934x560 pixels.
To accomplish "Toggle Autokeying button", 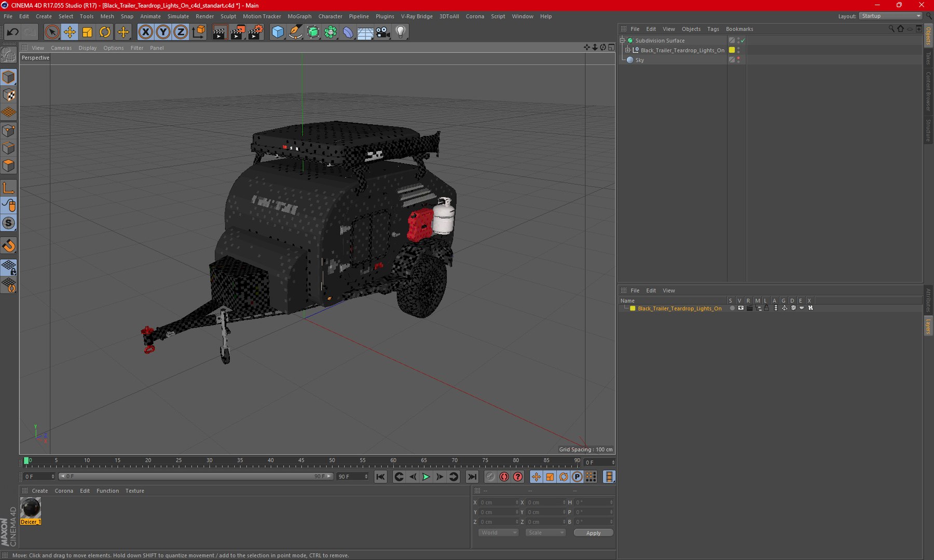I will (x=504, y=477).
